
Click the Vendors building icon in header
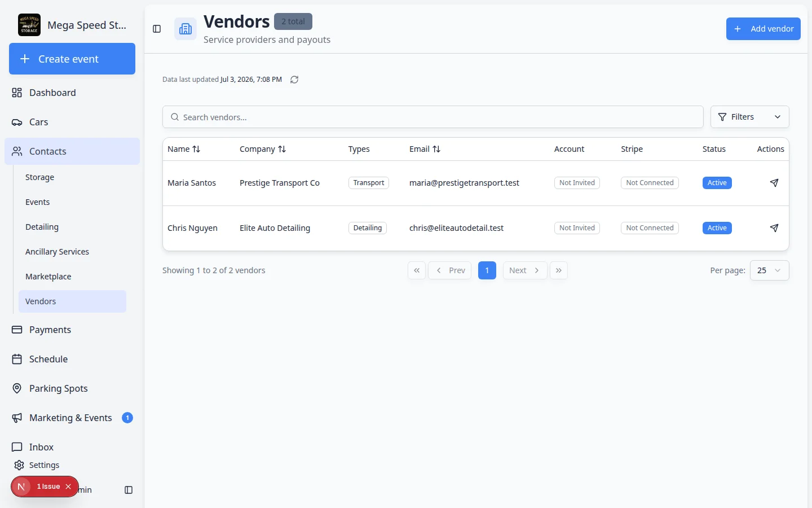(186, 29)
